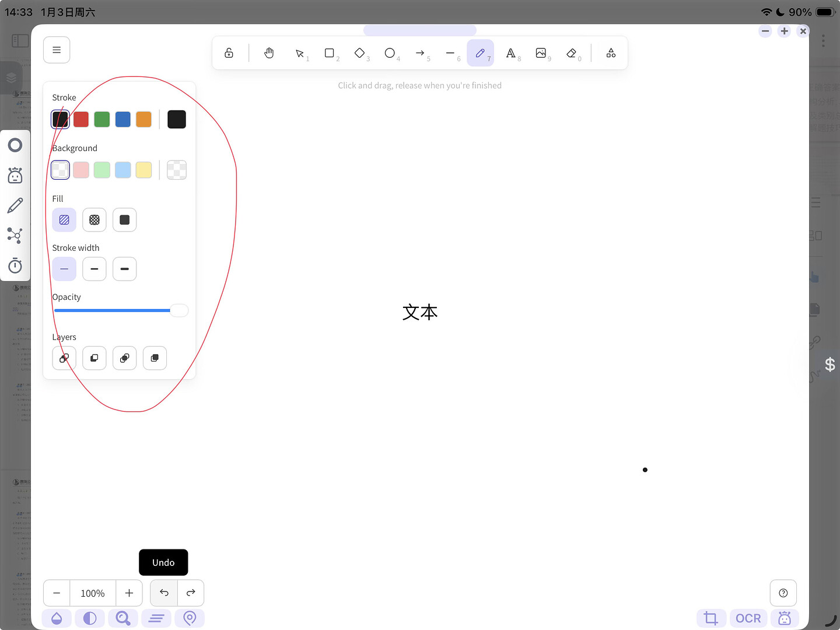Select the Ellipse shape tool

point(390,53)
